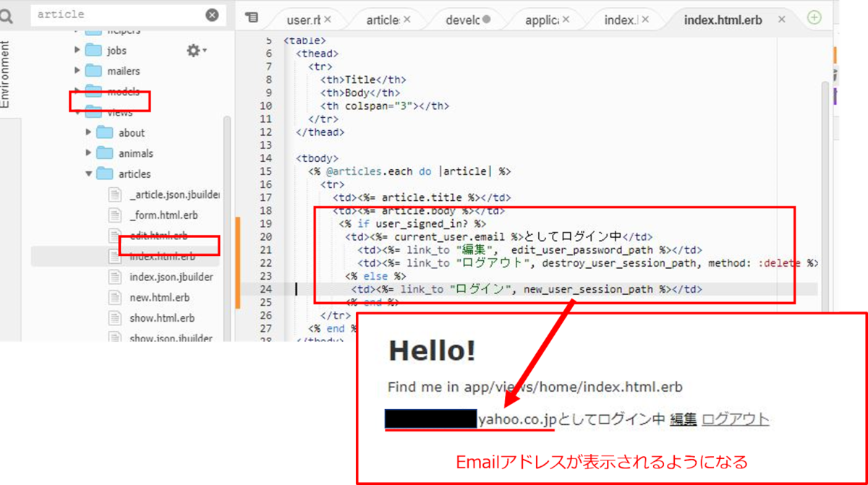This screenshot has width=868, height=485.
Task: Switch to the 'applica' editor tab
Action: click(542, 20)
